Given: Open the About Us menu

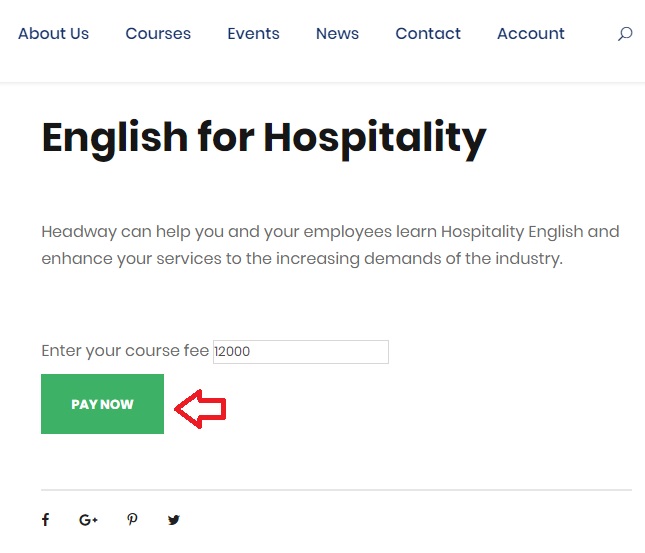Looking at the screenshot, I should coord(53,34).
